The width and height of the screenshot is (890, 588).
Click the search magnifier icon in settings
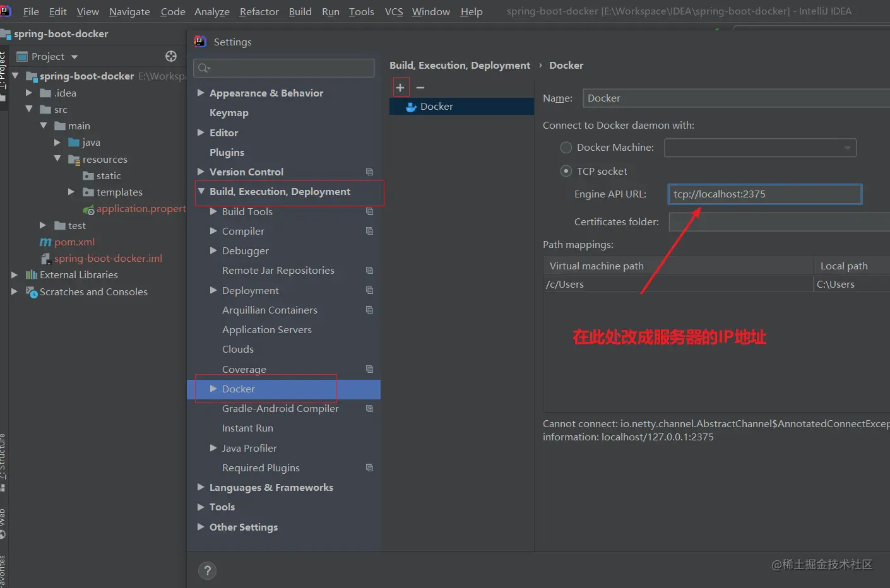pos(204,68)
